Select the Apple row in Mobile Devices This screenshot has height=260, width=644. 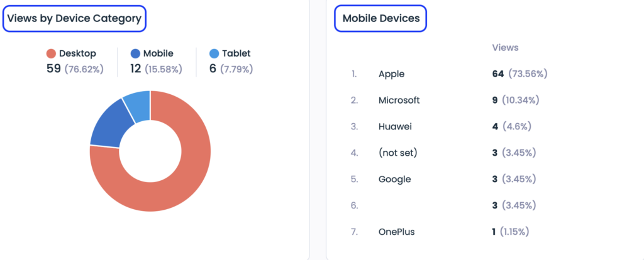tap(449, 74)
